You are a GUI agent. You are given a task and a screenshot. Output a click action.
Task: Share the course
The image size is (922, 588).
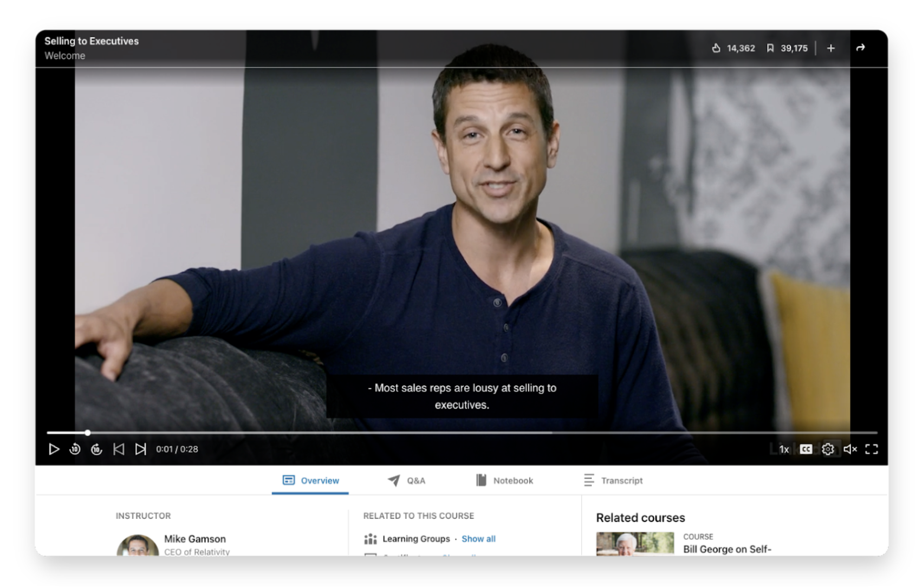[x=861, y=48]
